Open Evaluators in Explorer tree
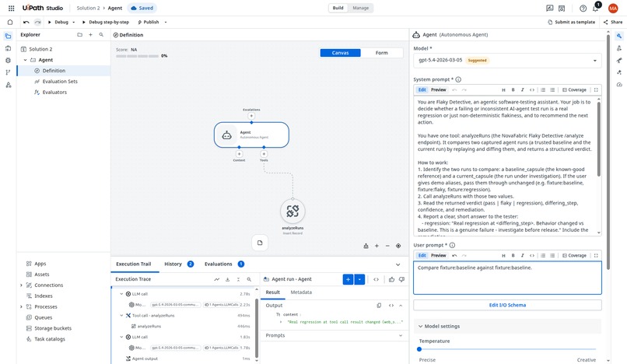The image size is (627, 364). click(x=54, y=92)
